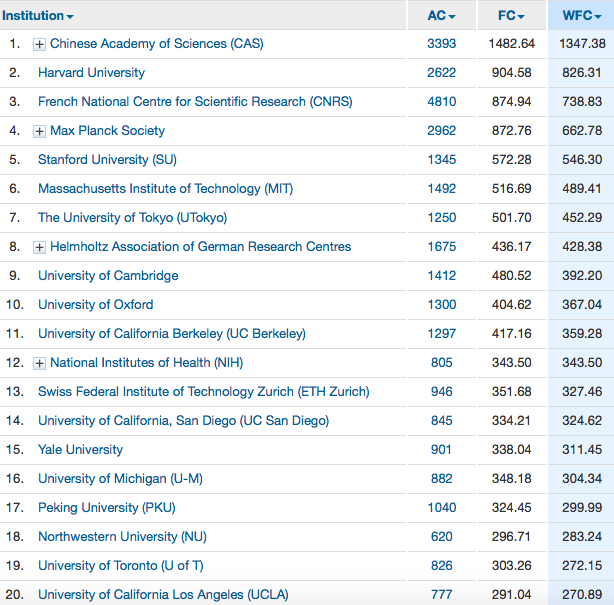The height and width of the screenshot is (605, 614).
Task: Open University of Cambridge link
Action: tap(108, 275)
